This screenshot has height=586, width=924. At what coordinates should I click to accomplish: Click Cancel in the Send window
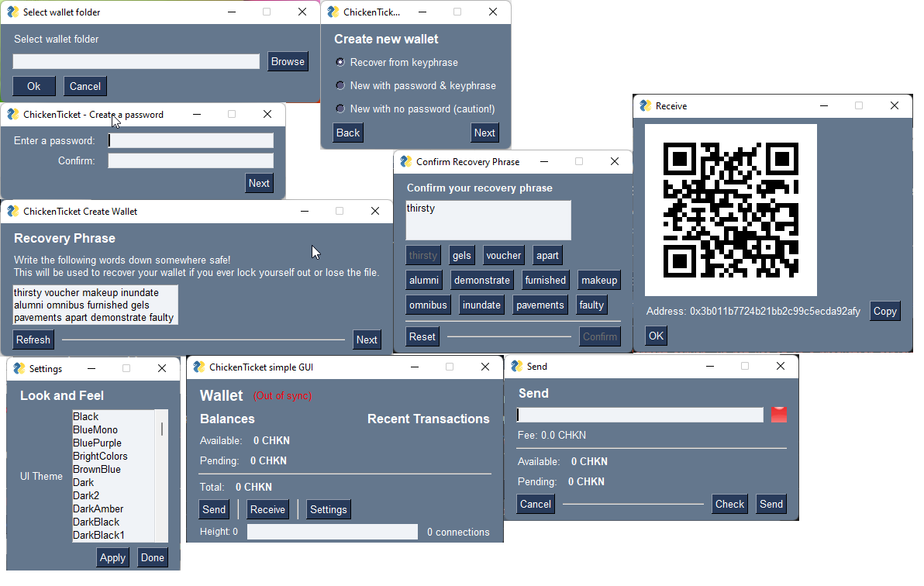click(x=535, y=504)
